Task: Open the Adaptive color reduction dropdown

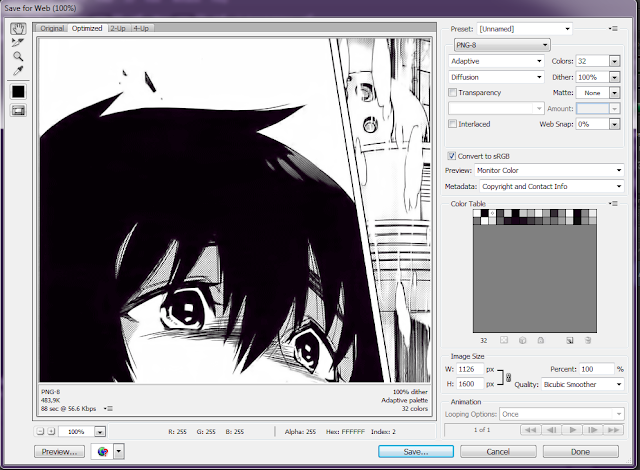Action: 497,61
